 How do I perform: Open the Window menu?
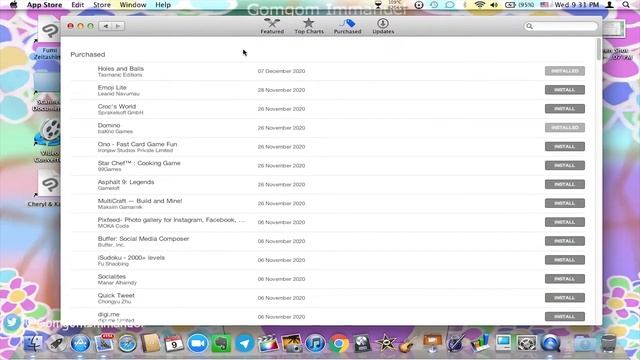point(133,5)
